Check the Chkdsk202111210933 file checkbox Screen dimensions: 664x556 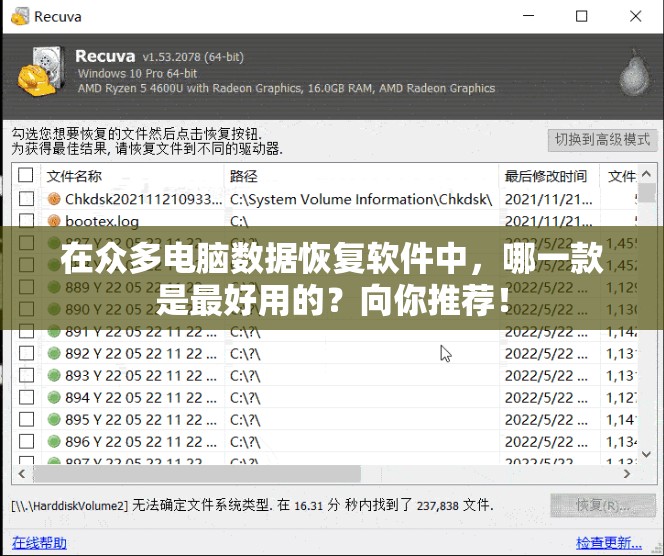click(26, 199)
